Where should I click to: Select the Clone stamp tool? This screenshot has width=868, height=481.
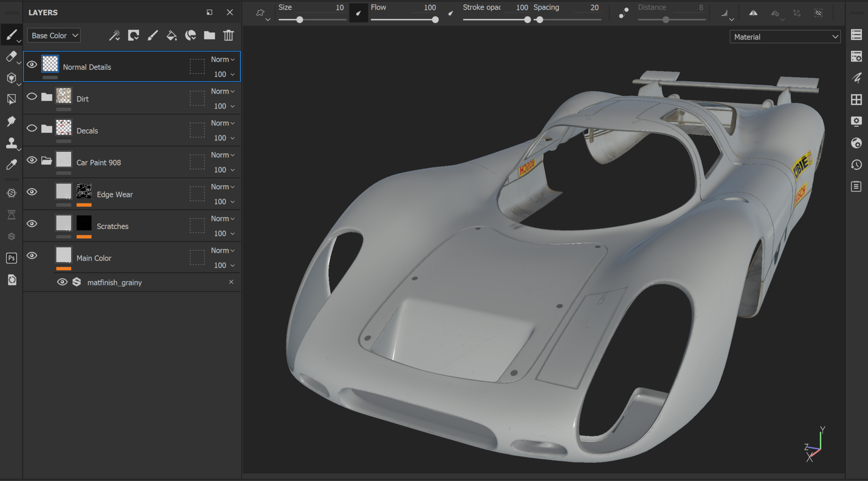pyautogui.click(x=11, y=143)
